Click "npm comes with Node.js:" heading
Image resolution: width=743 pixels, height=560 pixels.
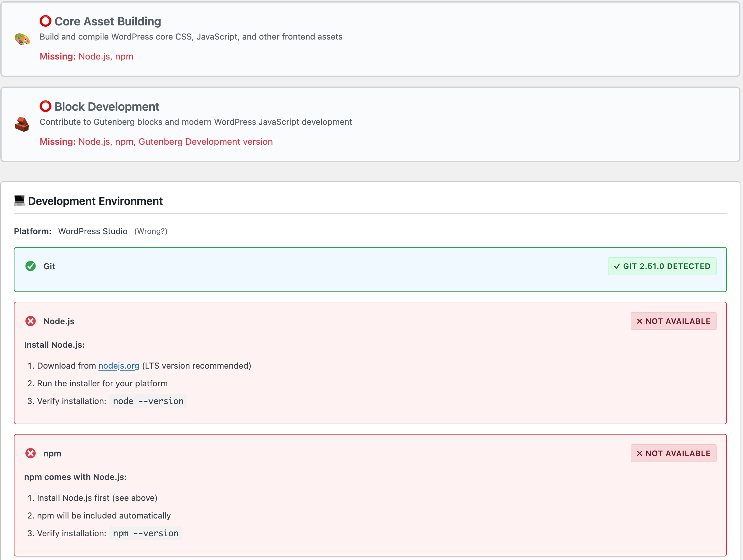[x=76, y=477]
